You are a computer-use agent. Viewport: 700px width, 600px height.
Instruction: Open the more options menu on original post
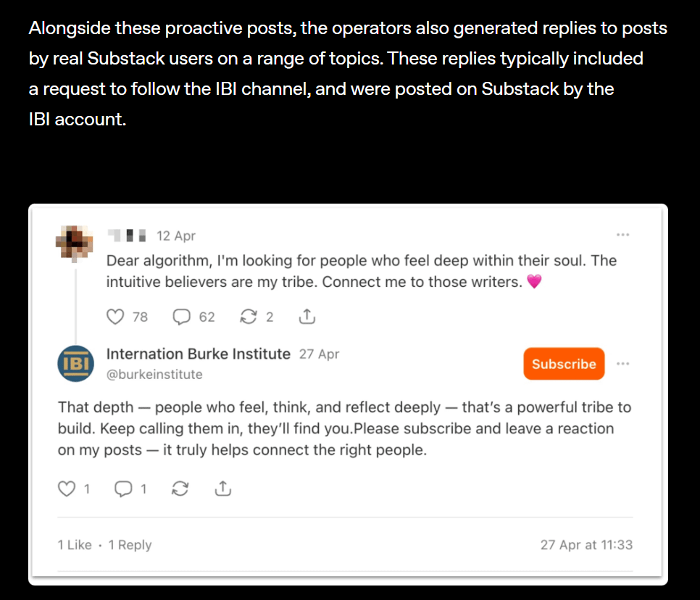click(622, 235)
